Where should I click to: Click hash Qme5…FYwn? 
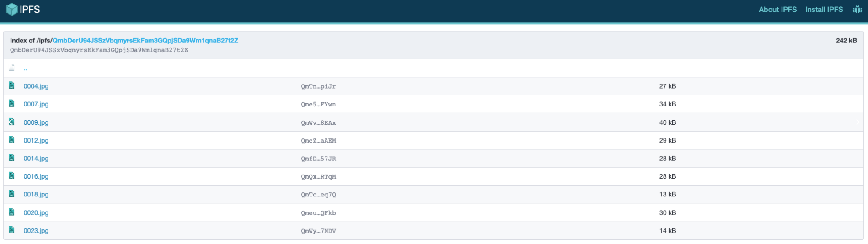coord(318,105)
